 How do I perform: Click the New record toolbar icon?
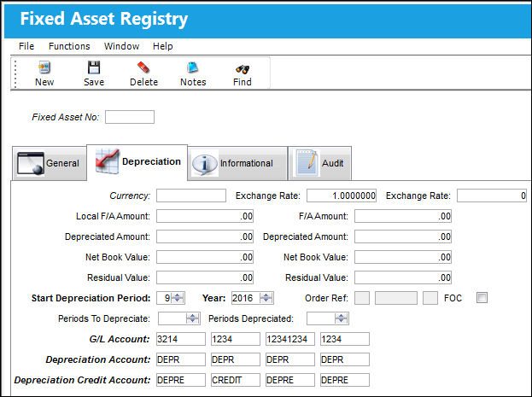click(x=44, y=67)
